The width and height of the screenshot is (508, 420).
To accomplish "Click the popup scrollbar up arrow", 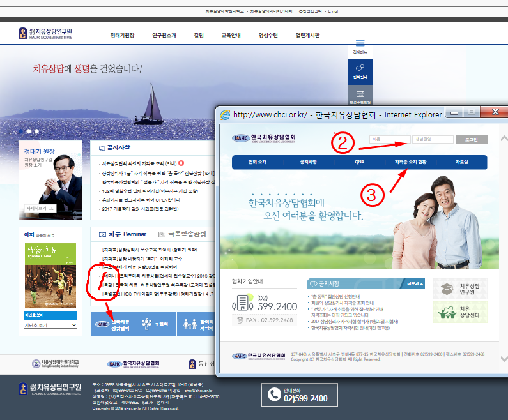I will (504, 139).
